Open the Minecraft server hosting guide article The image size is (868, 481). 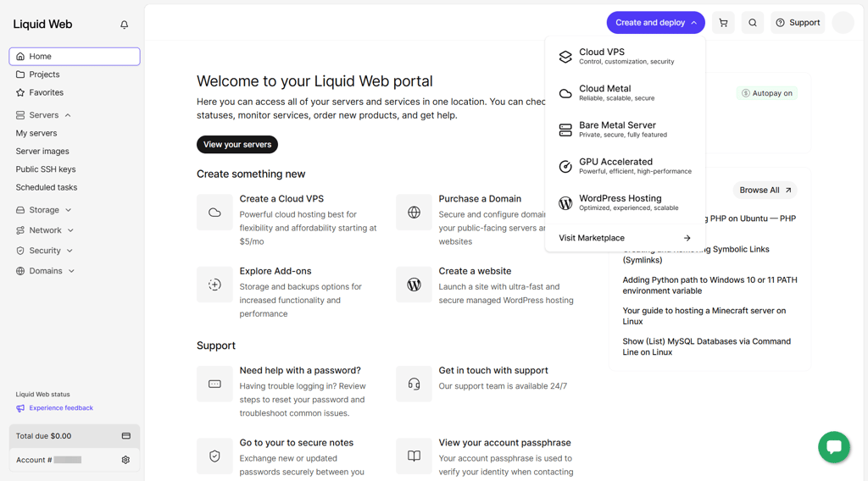point(704,316)
